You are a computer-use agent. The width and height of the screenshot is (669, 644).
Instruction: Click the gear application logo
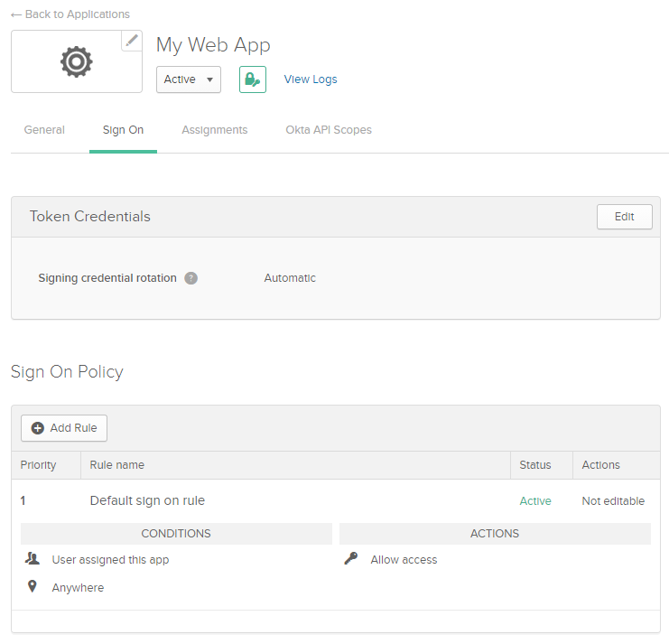[x=76, y=61]
